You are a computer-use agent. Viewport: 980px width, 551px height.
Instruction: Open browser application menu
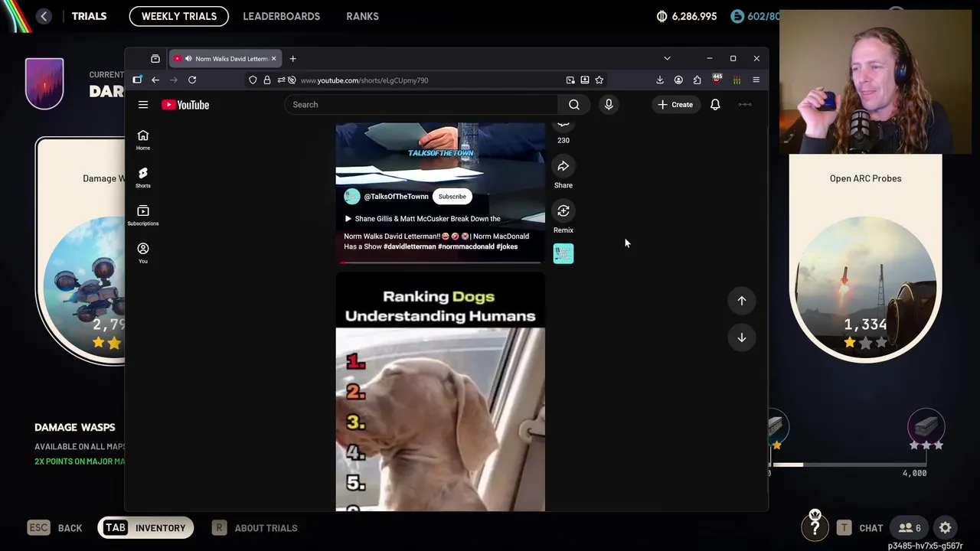[x=756, y=80]
